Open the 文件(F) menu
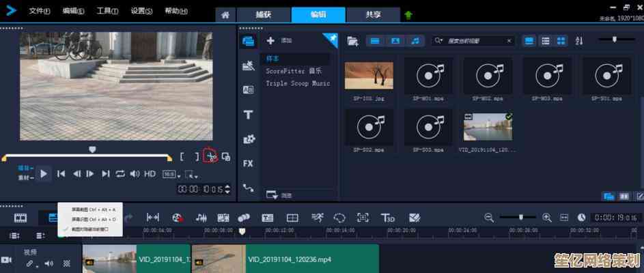Viewport: 644px width, 273px height. 40,11
